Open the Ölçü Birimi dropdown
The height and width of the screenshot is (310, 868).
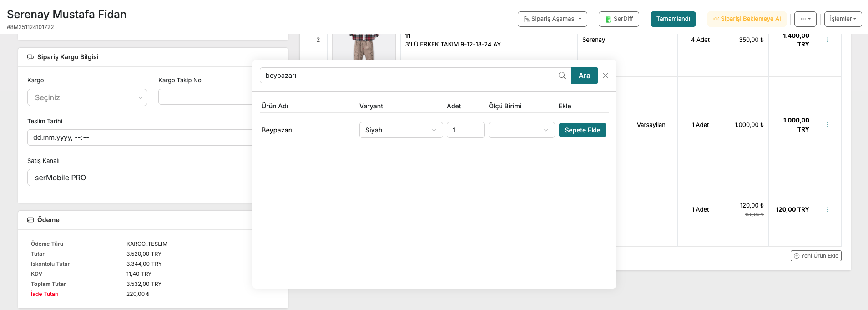click(x=521, y=130)
